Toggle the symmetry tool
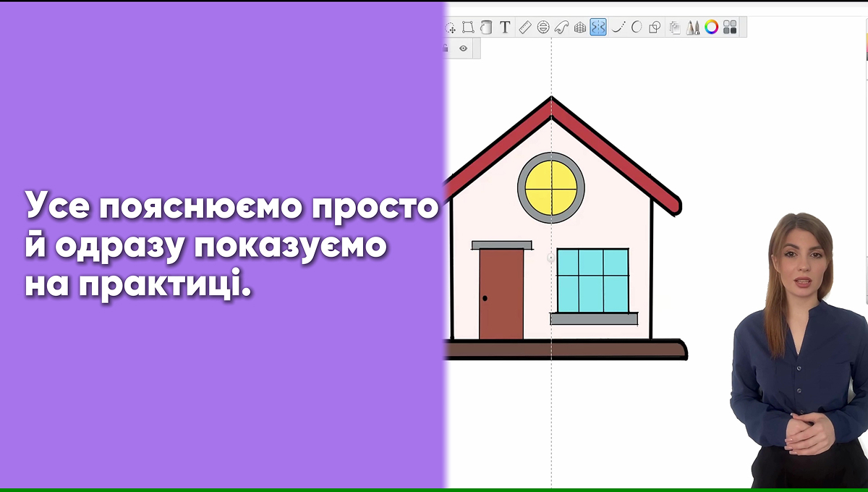Viewport: 868px width, 492px height. [598, 27]
